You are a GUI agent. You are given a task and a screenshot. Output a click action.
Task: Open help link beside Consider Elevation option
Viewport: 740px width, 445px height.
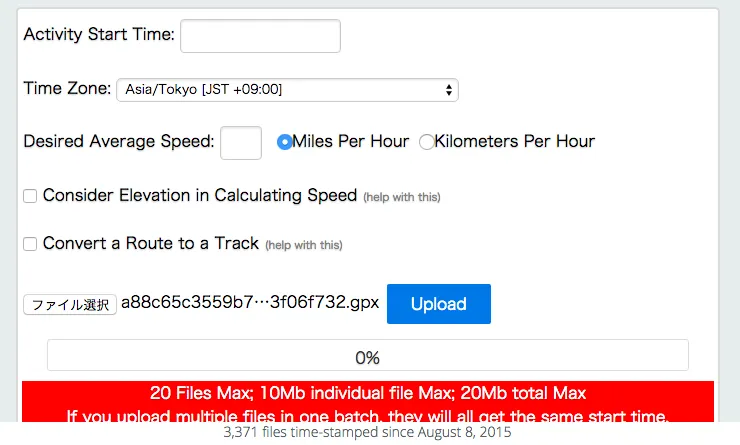tap(401, 197)
